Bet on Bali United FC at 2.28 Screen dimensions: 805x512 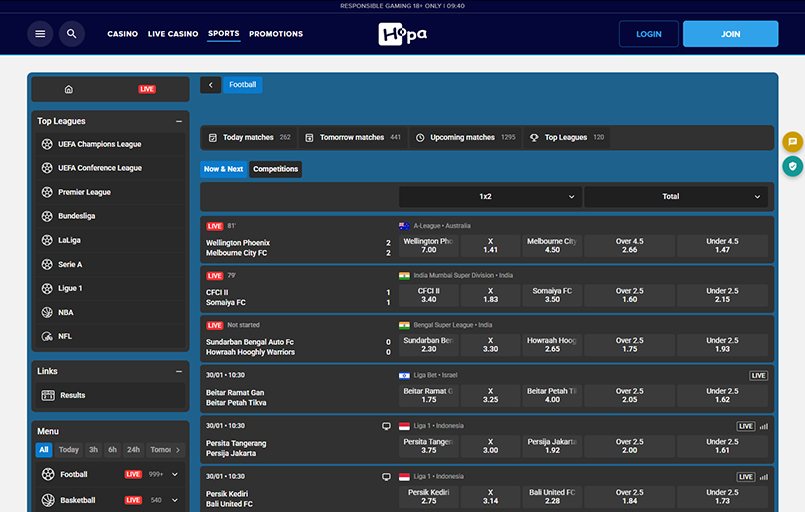552,497
